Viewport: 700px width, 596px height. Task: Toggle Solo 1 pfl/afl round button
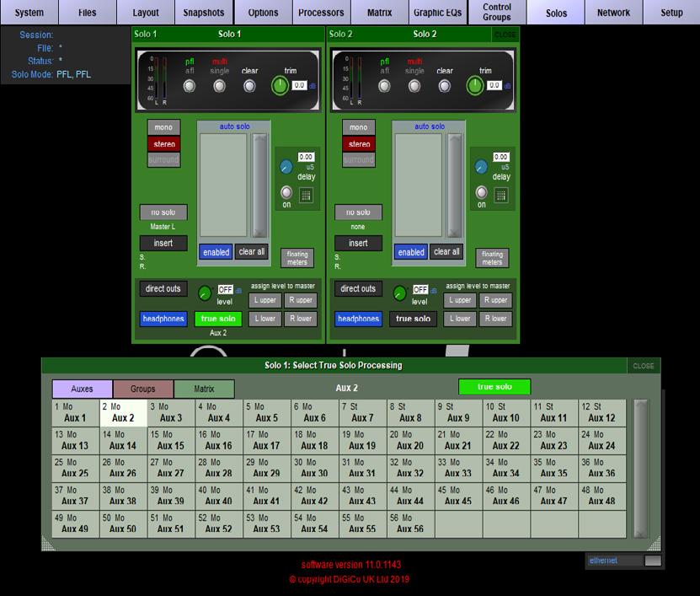pos(190,86)
